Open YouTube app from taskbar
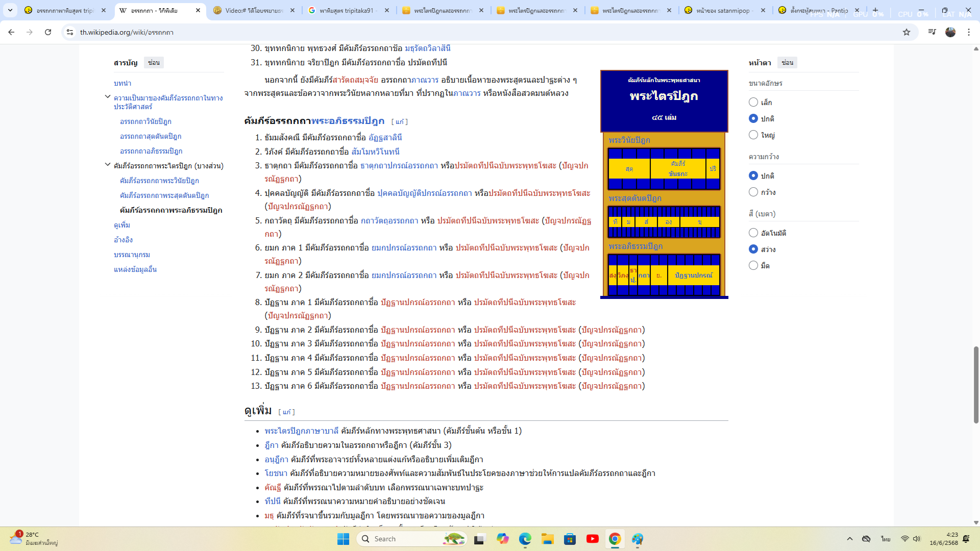 tap(593, 539)
